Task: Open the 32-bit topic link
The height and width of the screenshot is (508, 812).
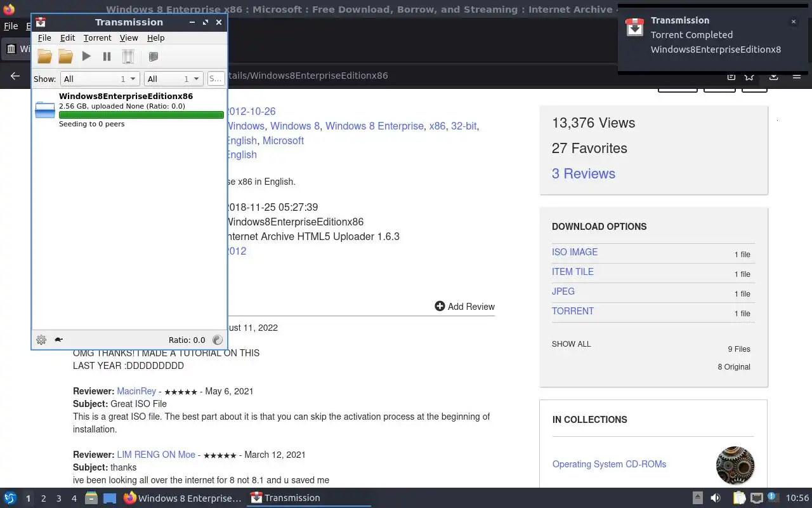Action: click(x=464, y=126)
